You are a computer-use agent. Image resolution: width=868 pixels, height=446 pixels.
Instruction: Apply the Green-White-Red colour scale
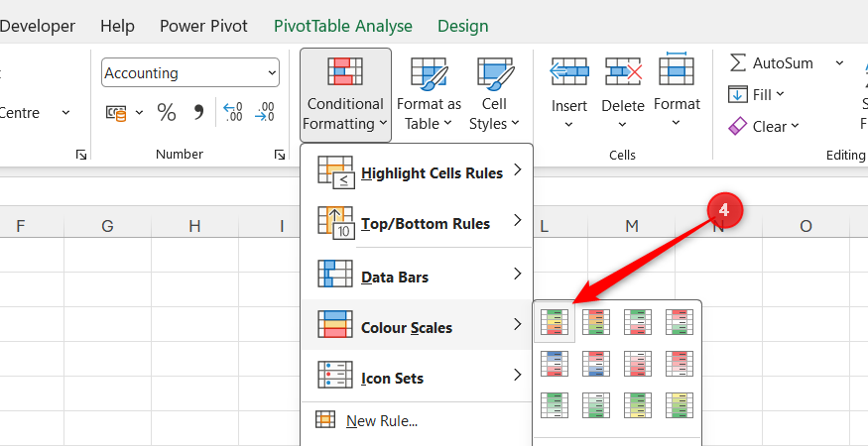pyautogui.click(x=638, y=322)
